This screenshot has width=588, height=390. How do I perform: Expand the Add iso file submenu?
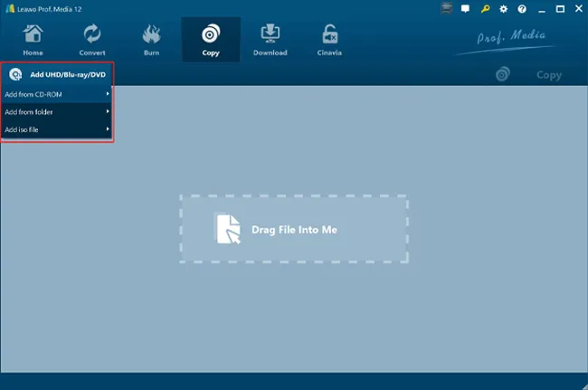point(57,130)
